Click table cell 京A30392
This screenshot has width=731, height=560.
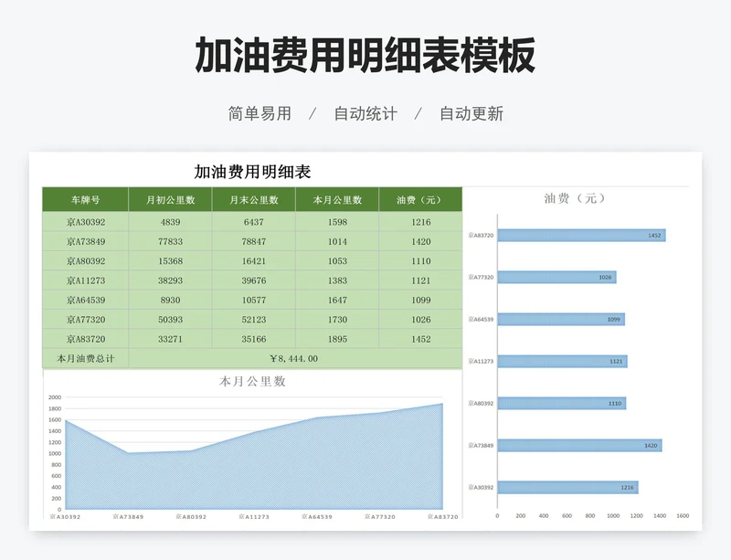click(85, 222)
